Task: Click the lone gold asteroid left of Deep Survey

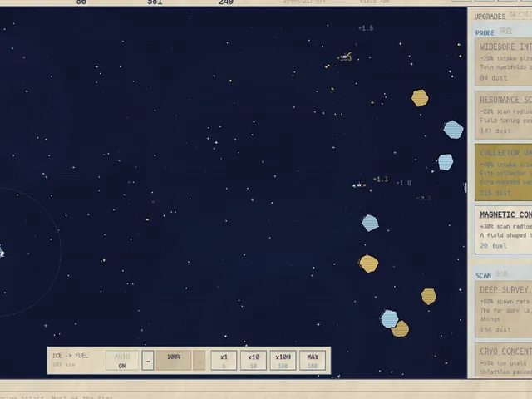Action: point(429,297)
